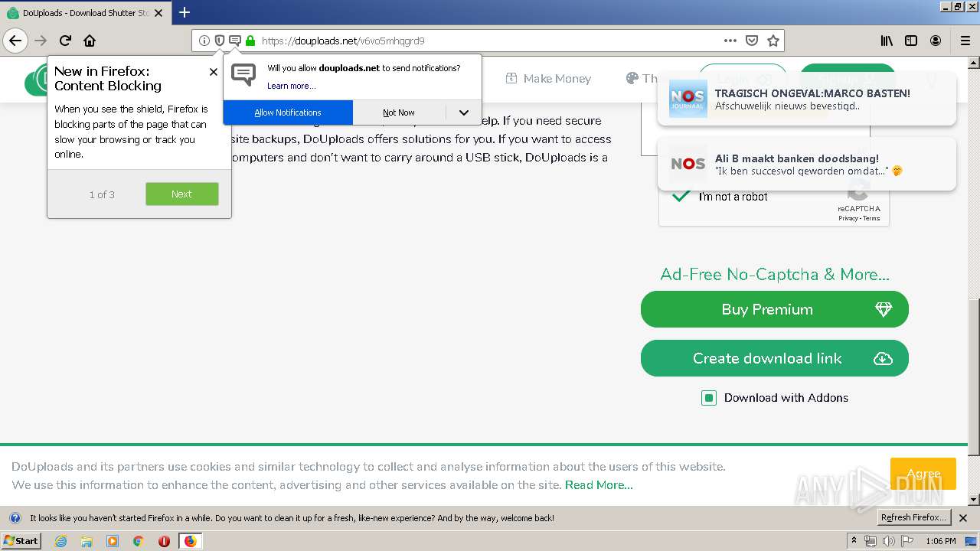
Task: Open the Firefox account icon
Action: [x=936, y=41]
